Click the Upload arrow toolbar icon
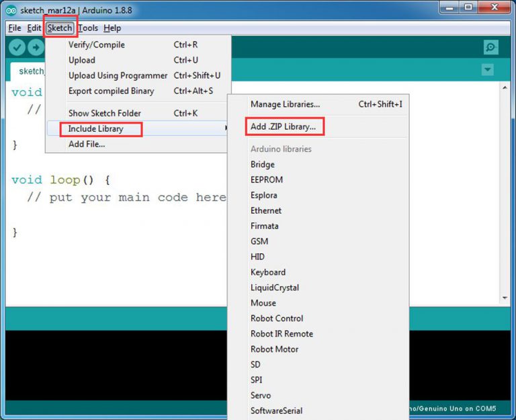 [x=36, y=47]
